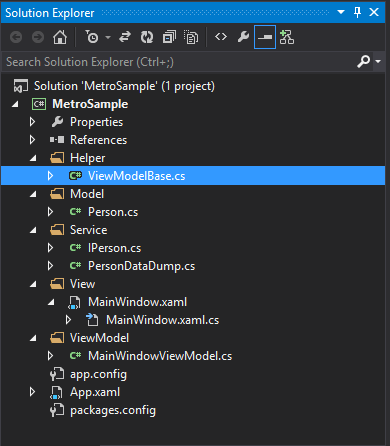
Task: Toggle Preview Selected Items button
Action: (265, 37)
